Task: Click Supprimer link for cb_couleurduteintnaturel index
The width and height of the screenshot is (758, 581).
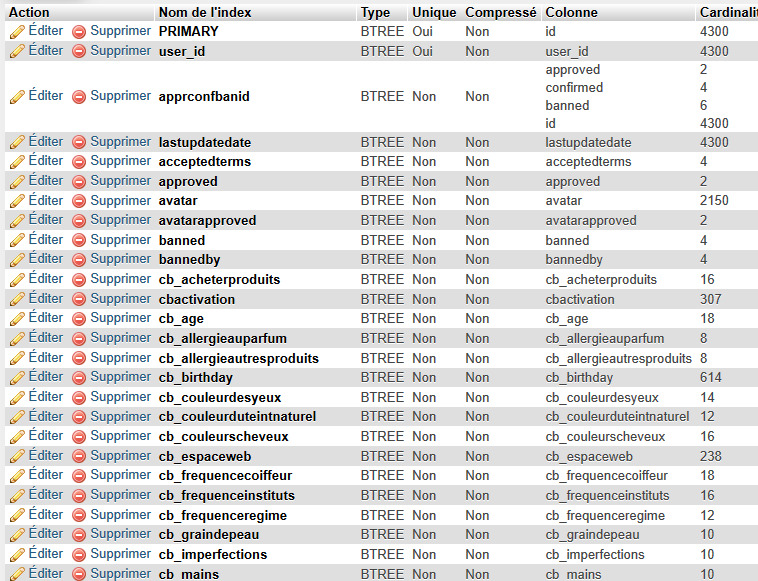Action: tap(121, 416)
